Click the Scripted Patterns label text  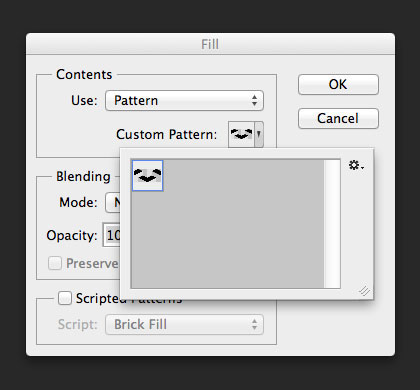coord(129,298)
